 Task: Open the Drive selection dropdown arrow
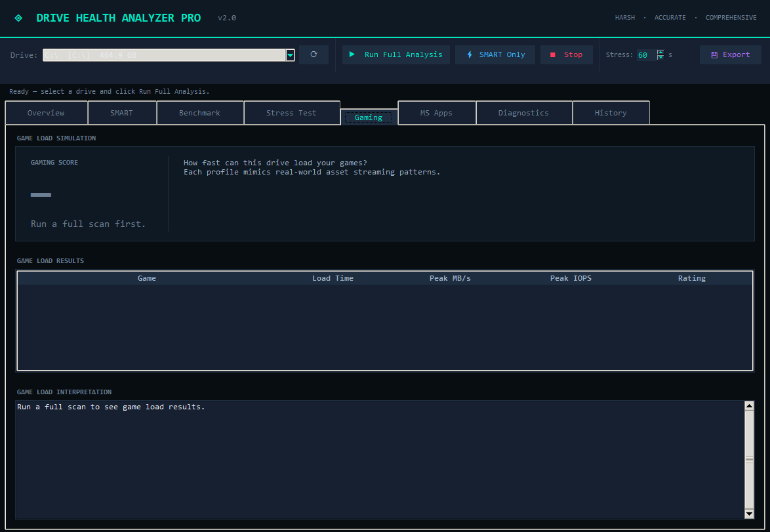[x=290, y=55]
